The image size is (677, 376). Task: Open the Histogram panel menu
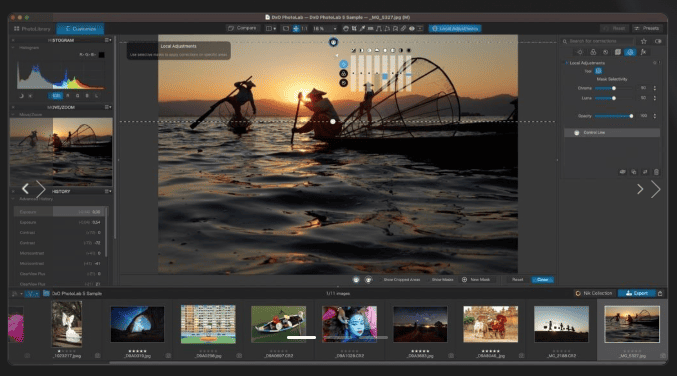(108, 40)
